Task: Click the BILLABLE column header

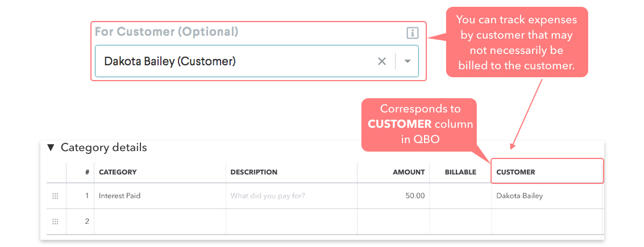Action: 460,172
